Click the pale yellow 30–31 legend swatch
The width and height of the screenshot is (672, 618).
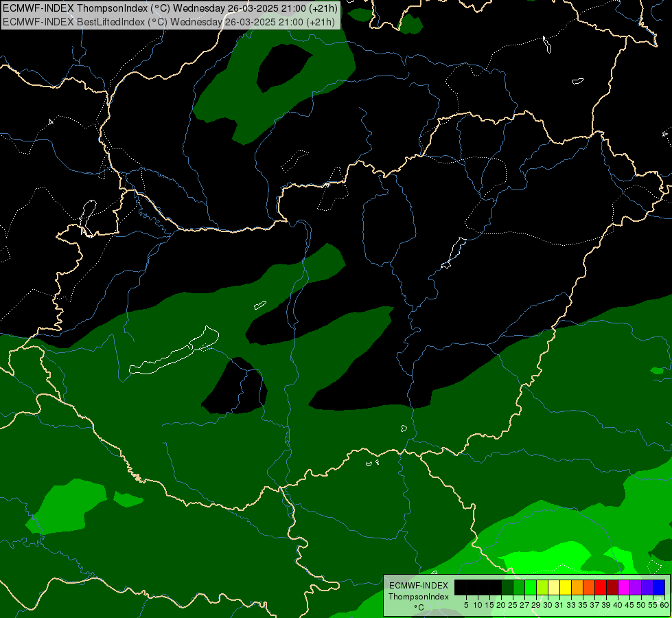[x=554, y=587]
